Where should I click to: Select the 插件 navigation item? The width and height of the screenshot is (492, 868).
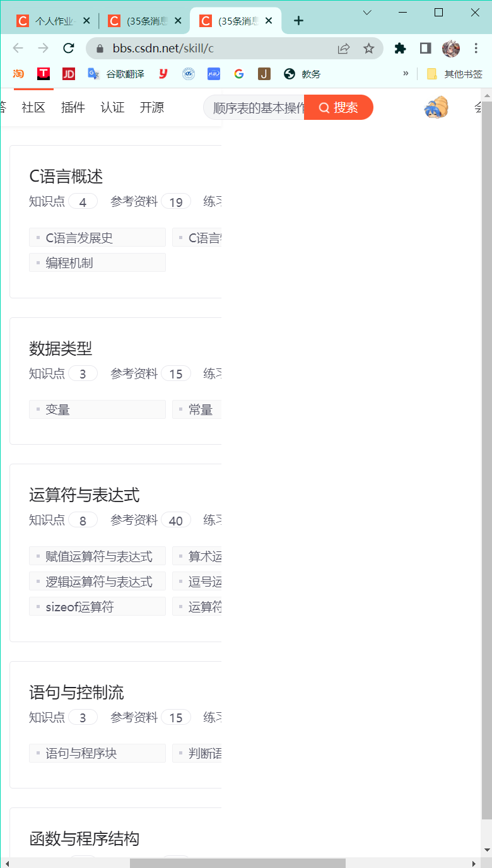click(73, 107)
